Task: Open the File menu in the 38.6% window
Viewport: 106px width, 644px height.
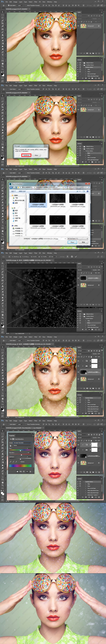Action: pyautogui.click(x=7, y=253)
